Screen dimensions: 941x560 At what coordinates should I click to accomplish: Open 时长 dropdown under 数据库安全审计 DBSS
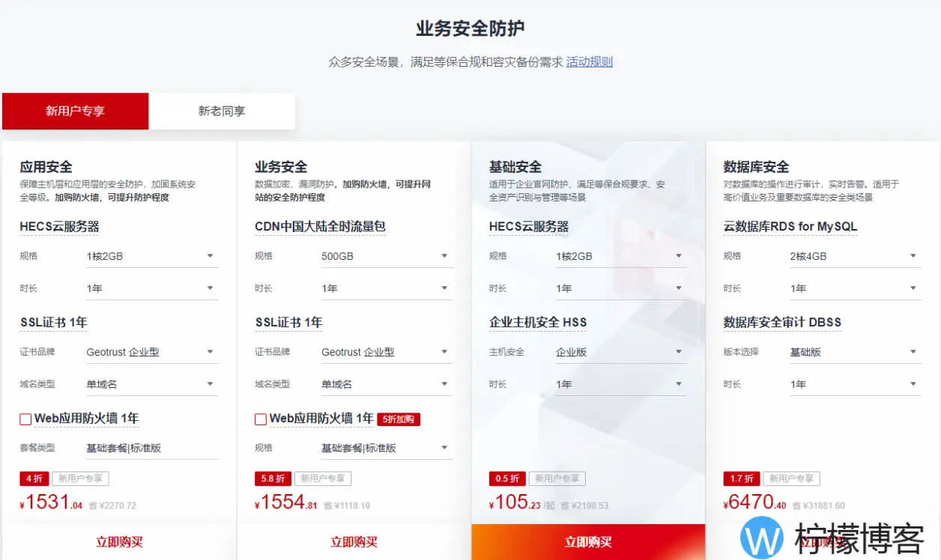[x=856, y=384]
